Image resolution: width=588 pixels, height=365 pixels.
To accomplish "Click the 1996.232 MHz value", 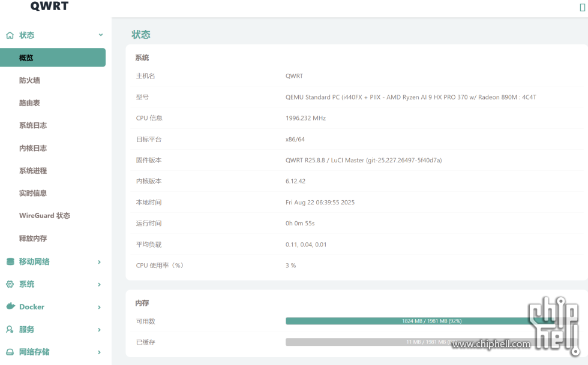I will pyautogui.click(x=305, y=118).
